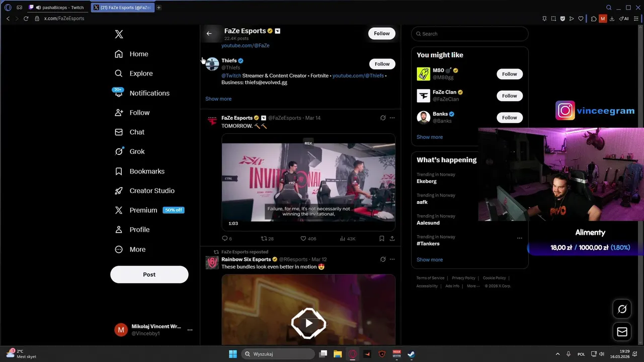This screenshot has width=644, height=362.
Task: Like the TOMORROW post with 406 likes
Action: coord(308,238)
